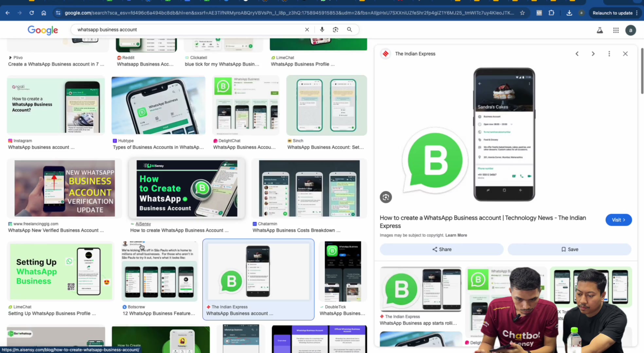Open Google Lens image search icon
Image resolution: width=644 pixels, height=353 pixels.
pyautogui.click(x=335, y=29)
